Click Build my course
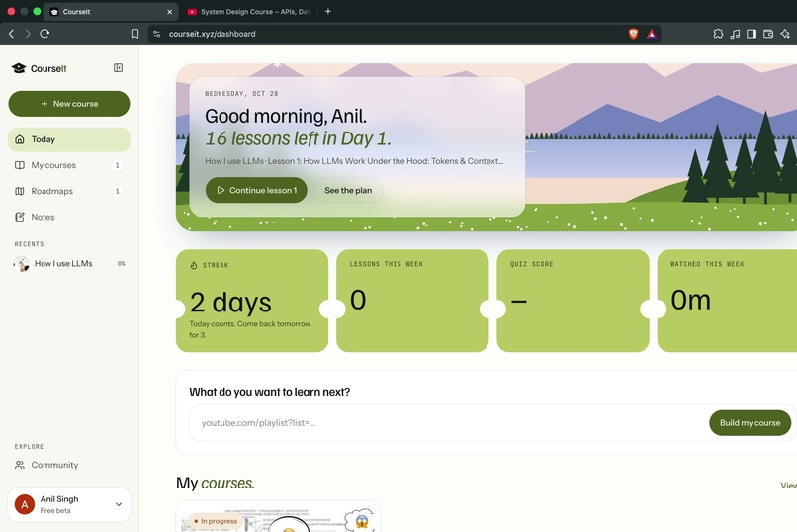797x532 pixels. pyautogui.click(x=750, y=423)
